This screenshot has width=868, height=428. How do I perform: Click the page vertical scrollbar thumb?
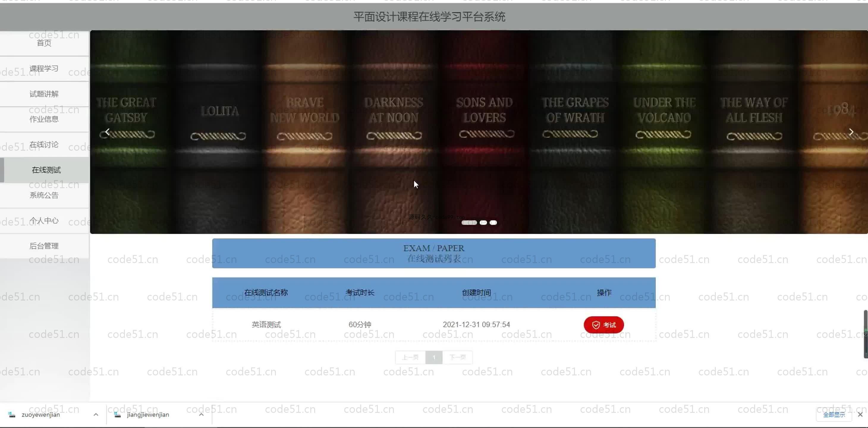(x=865, y=334)
